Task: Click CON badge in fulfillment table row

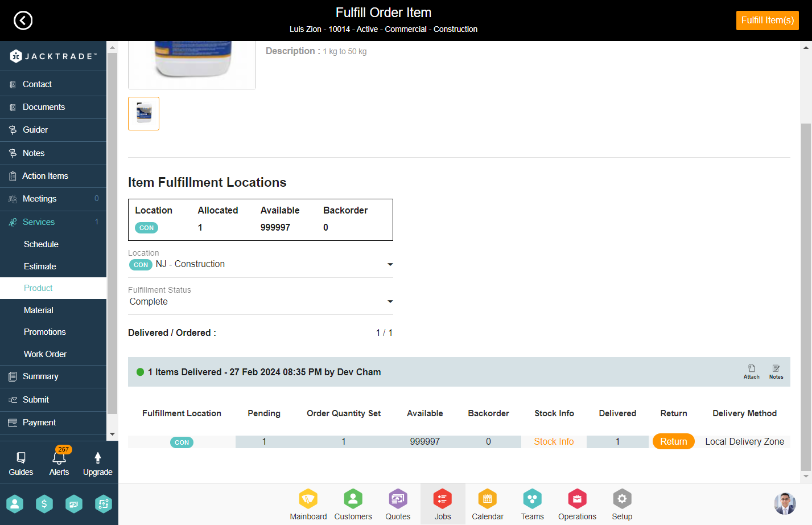Action: (x=182, y=442)
